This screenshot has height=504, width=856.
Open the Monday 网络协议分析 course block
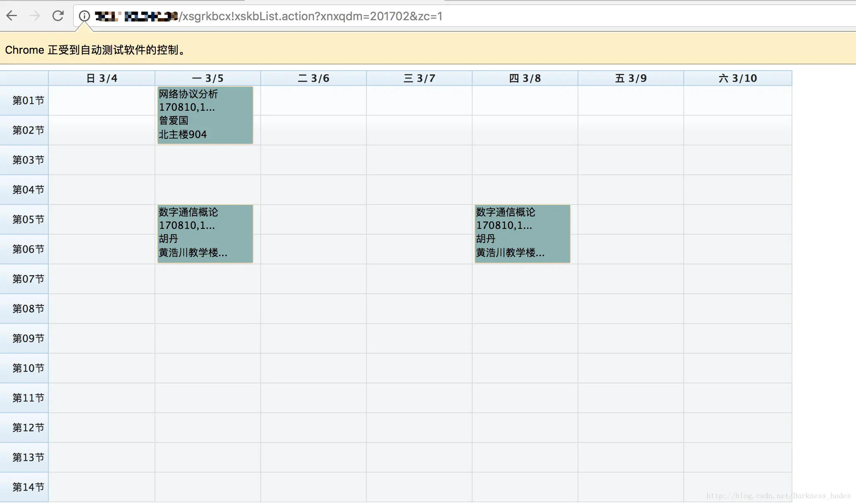205,115
